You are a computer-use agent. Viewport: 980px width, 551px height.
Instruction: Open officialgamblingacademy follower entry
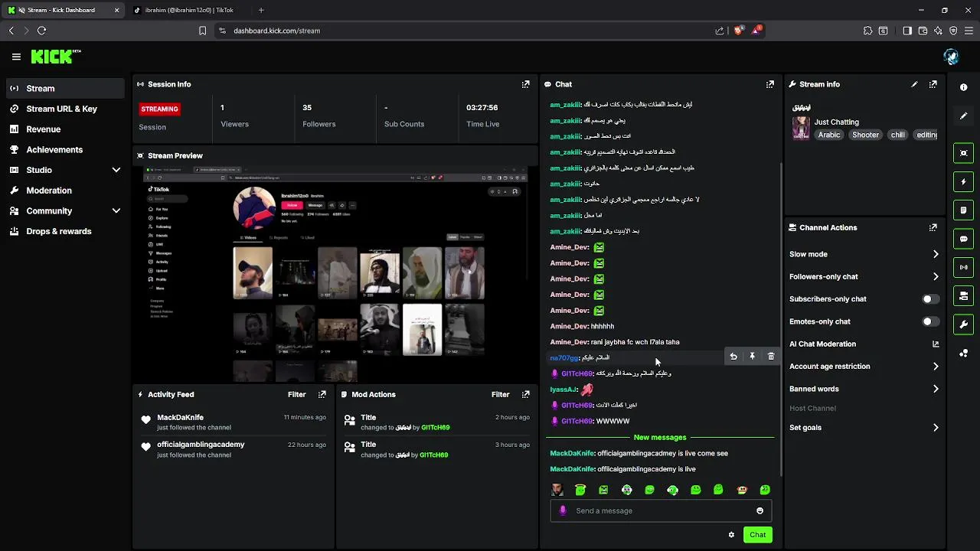pyautogui.click(x=201, y=444)
